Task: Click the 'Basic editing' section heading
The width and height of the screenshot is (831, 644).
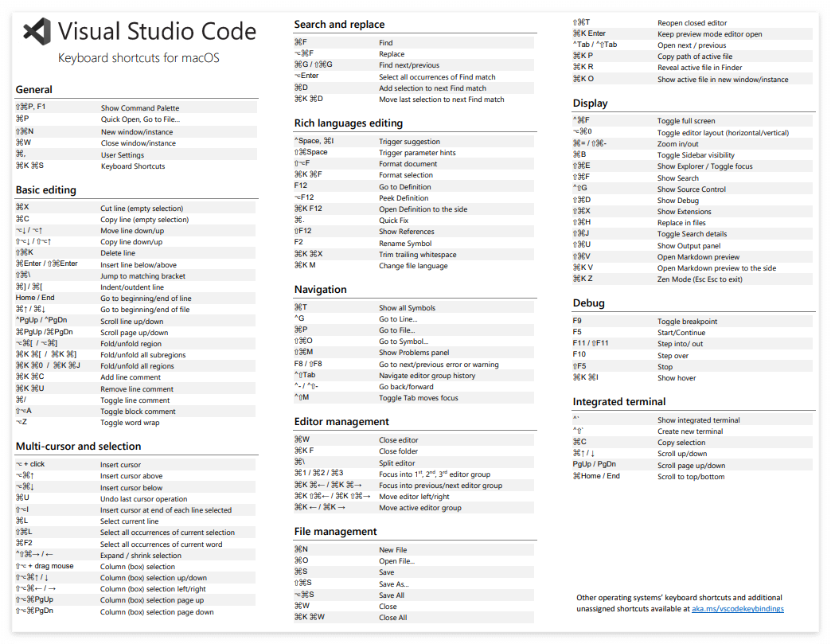Action: [x=45, y=189]
